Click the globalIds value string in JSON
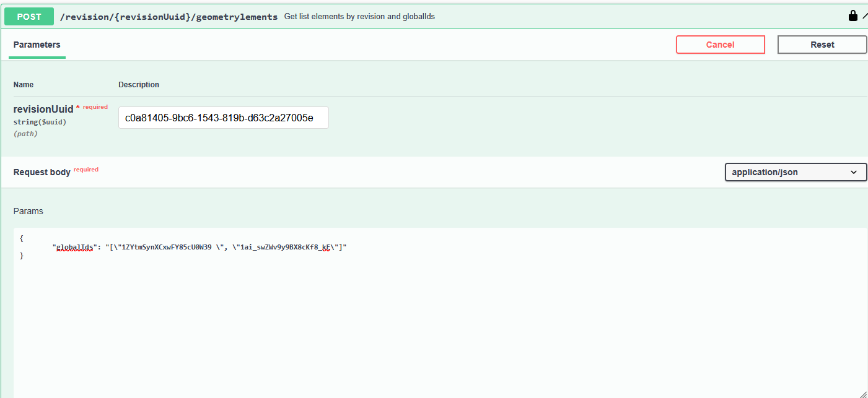Viewport: 868px width, 398px height. click(x=226, y=247)
